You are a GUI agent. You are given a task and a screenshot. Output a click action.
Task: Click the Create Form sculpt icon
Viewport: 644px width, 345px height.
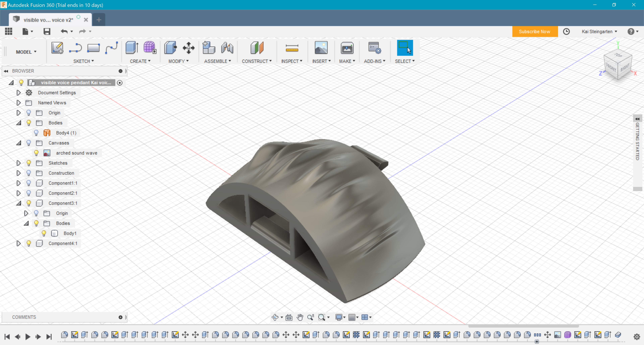(150, 48)
